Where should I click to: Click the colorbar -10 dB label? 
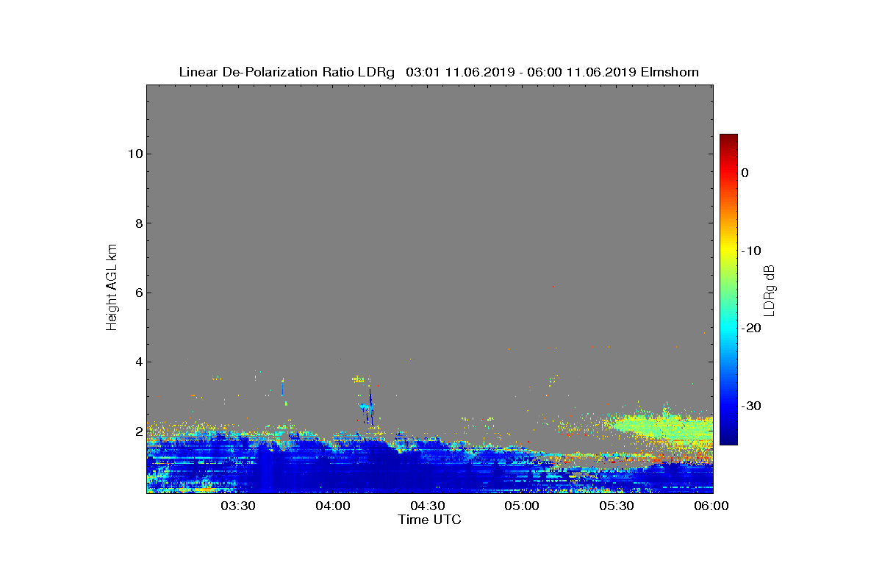click(751, 251)
